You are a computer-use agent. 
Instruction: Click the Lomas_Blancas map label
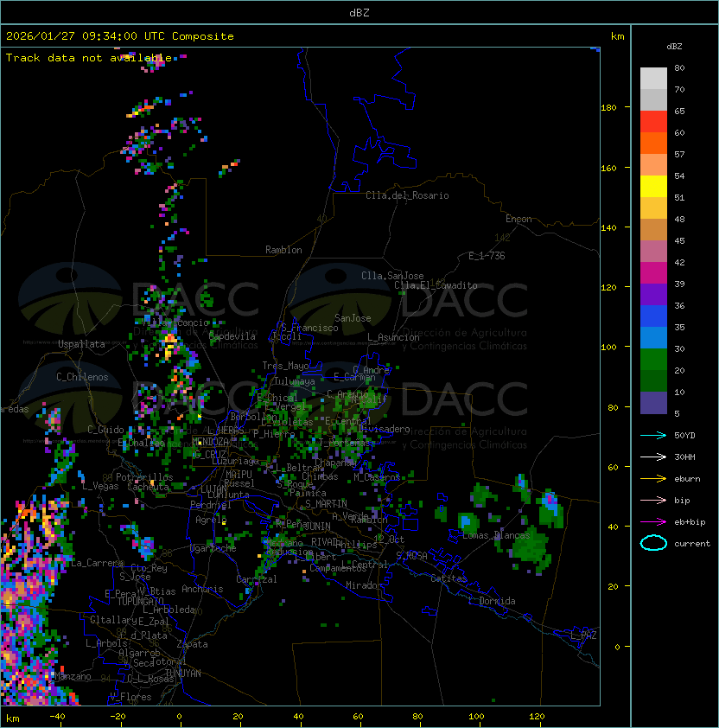pyautogui.click(x=494, y=536)
